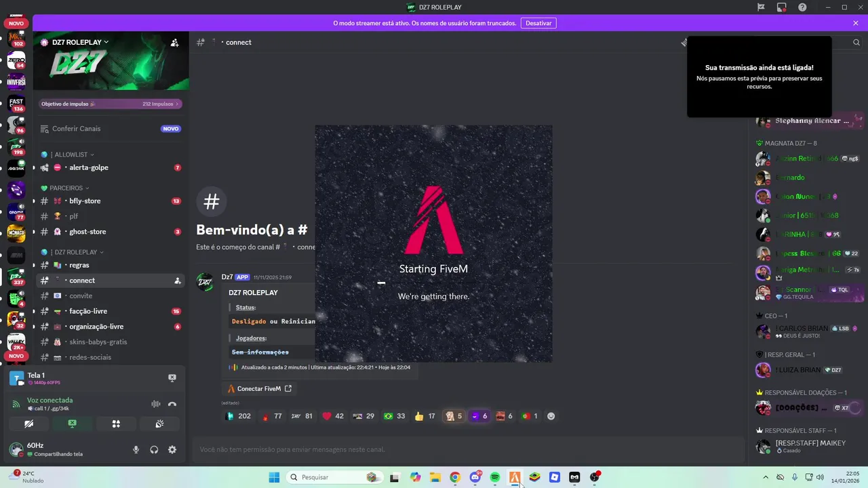This screenshot has height=488, width=868.
Task: Toggle the 202 reaction
Action: coord(239,416)
